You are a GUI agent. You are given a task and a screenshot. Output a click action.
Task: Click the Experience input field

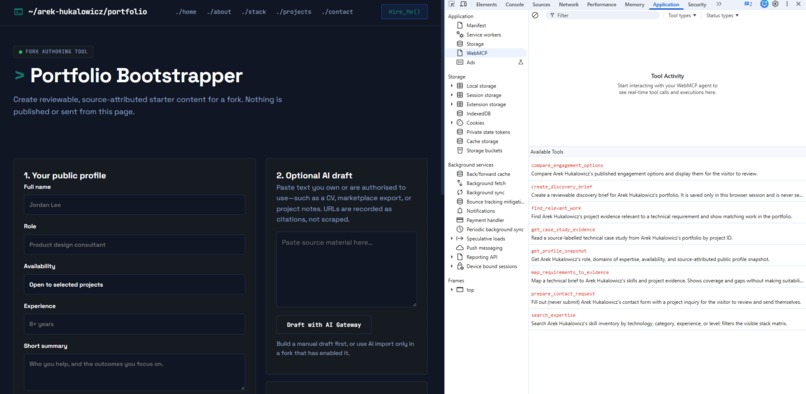click(x=134, y=324)
